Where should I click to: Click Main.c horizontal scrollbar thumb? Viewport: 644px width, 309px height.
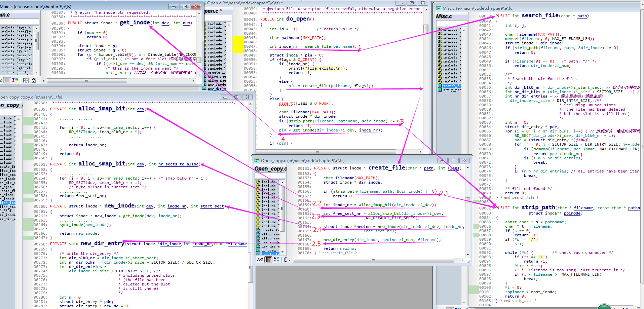click(87, 81)
